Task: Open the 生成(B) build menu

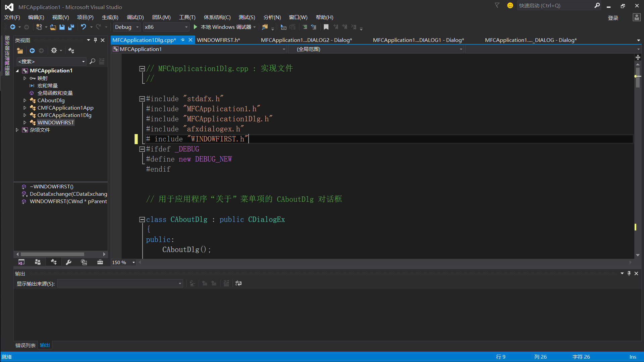Action: tap(110, 17)
